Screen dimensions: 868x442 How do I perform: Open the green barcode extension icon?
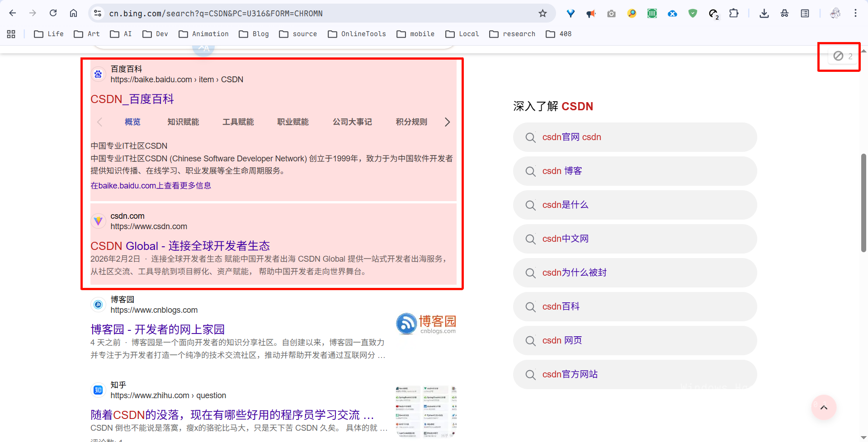point(652,14)
